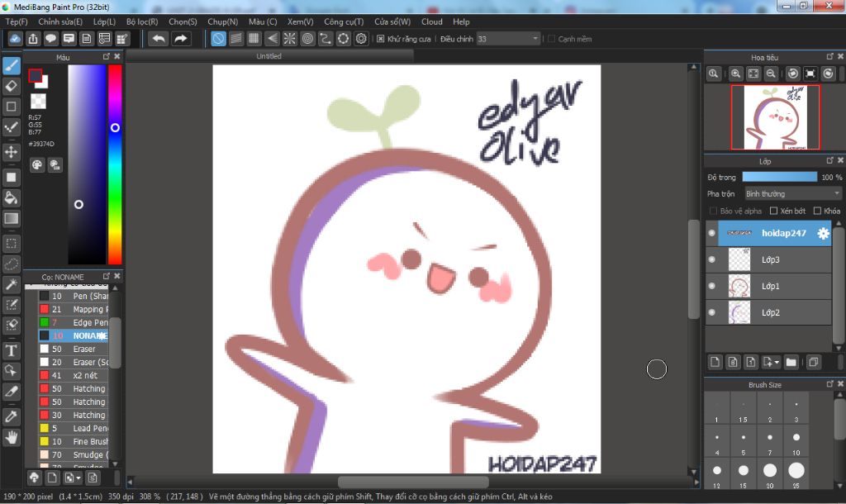Pick the Gradient tool
The height and width of the screenshot is (504, 846).
pos(12,219)
